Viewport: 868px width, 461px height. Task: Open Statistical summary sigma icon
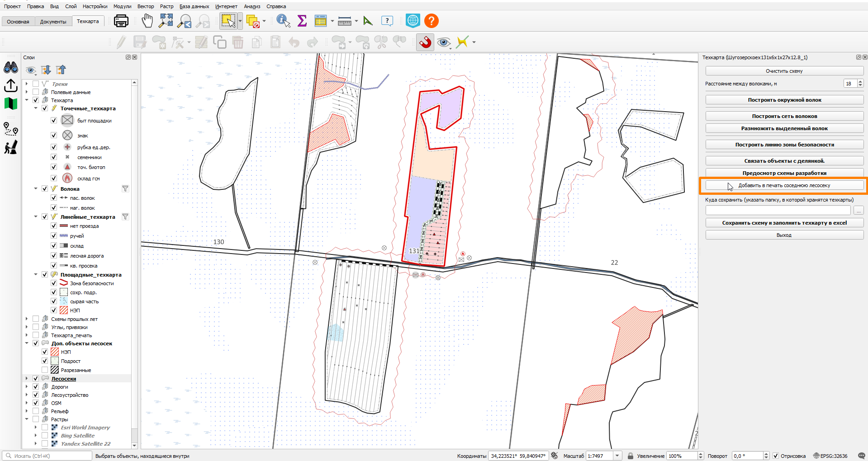pos(302,21)
